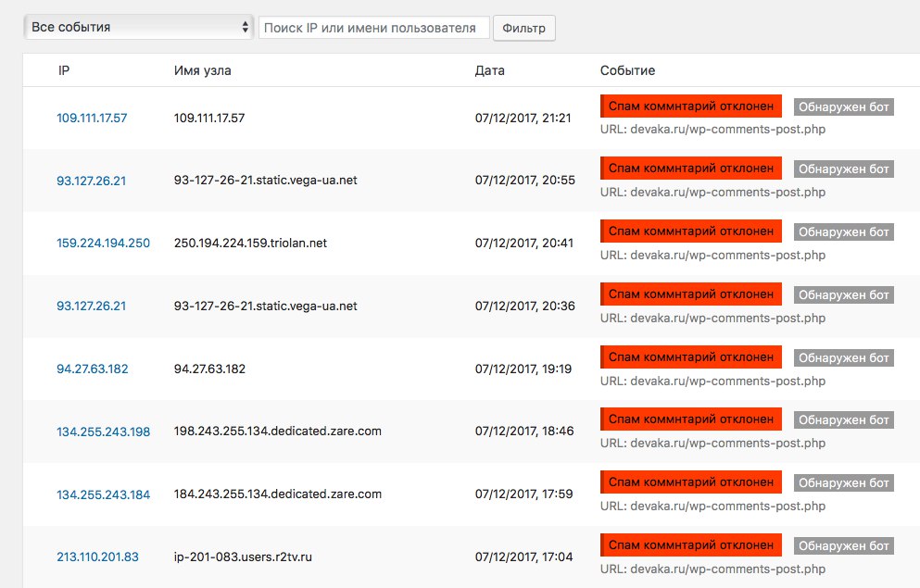This screenshot has width=920, height=588.
Task: Select hostname 93-127-26-21.static.vega-ua.net at 20:55
Action: 265,180
